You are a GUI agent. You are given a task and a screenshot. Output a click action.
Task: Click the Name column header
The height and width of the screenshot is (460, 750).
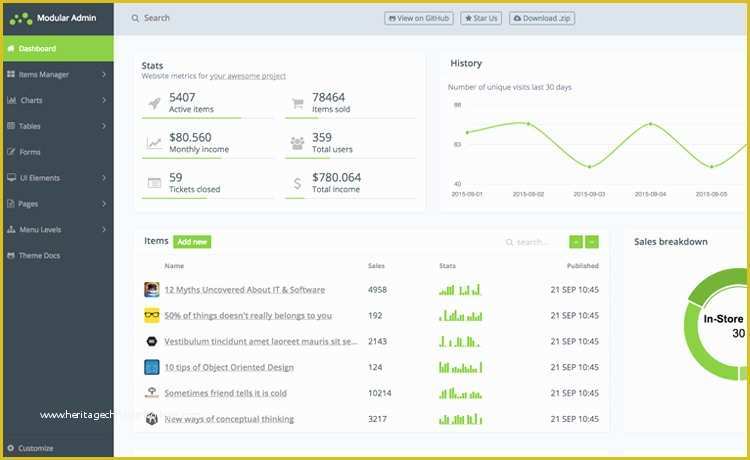(174, 266)
